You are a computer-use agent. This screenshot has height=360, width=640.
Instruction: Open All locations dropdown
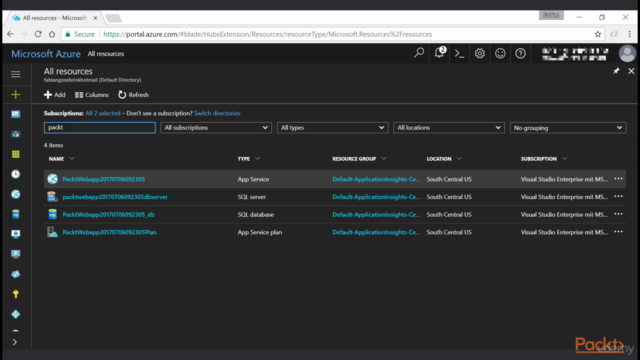coord(449,128)
